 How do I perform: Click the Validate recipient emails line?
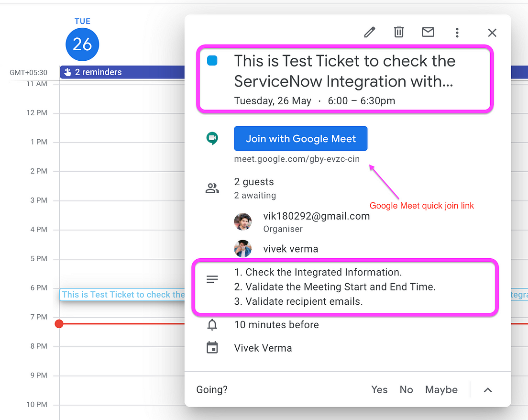click(298, 301)
